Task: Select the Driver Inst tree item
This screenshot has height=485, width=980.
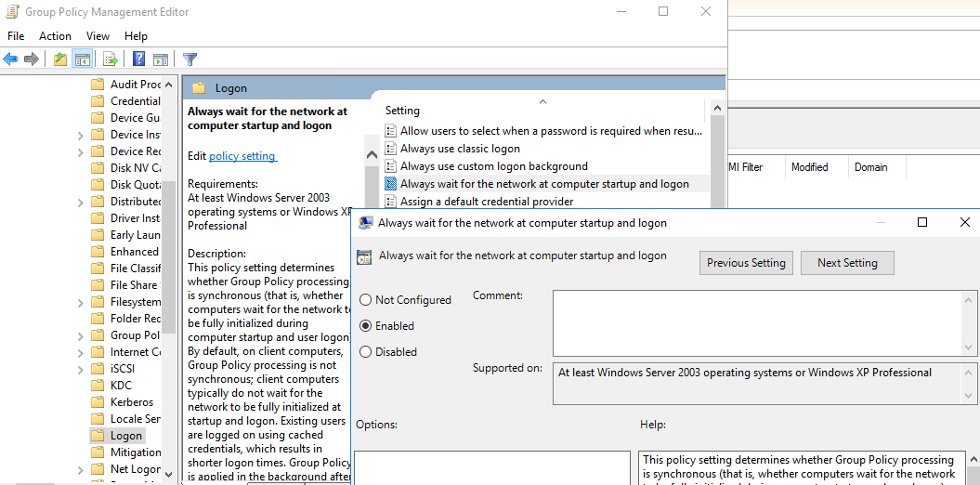Action: click(x=136, y=218)
